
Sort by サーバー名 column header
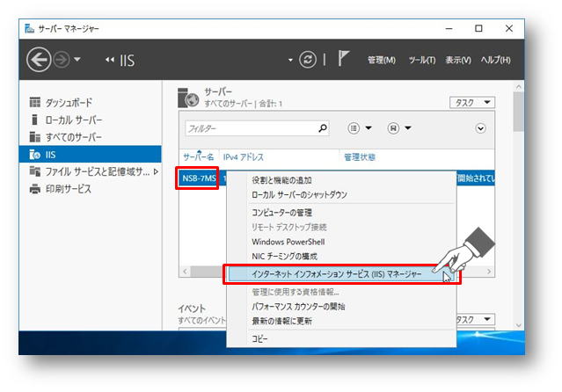[198, 157]
